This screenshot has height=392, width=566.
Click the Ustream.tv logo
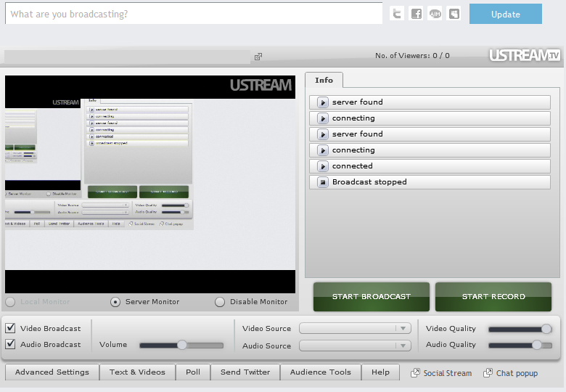(525, 55)
